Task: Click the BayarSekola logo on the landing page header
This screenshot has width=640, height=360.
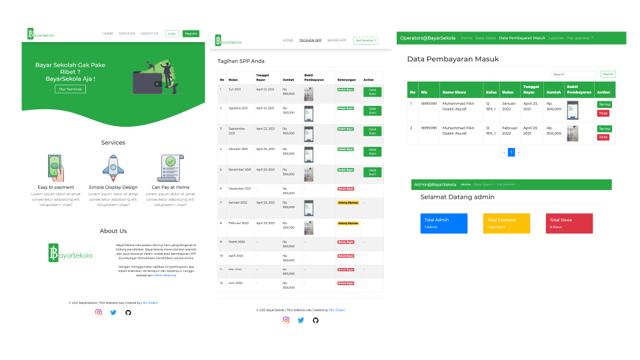Action: tap(40, 34)
